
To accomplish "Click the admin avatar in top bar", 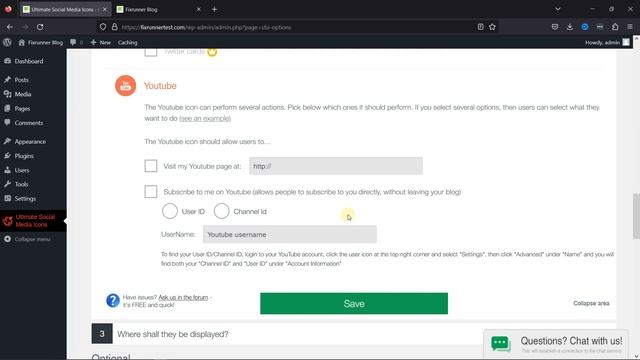I will tap(626, 42).
